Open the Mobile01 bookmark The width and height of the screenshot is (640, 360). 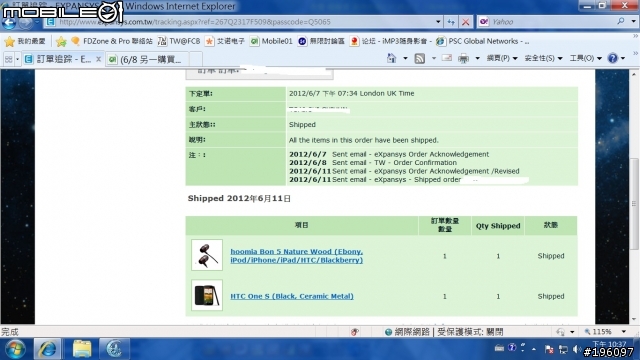point(271,41)
